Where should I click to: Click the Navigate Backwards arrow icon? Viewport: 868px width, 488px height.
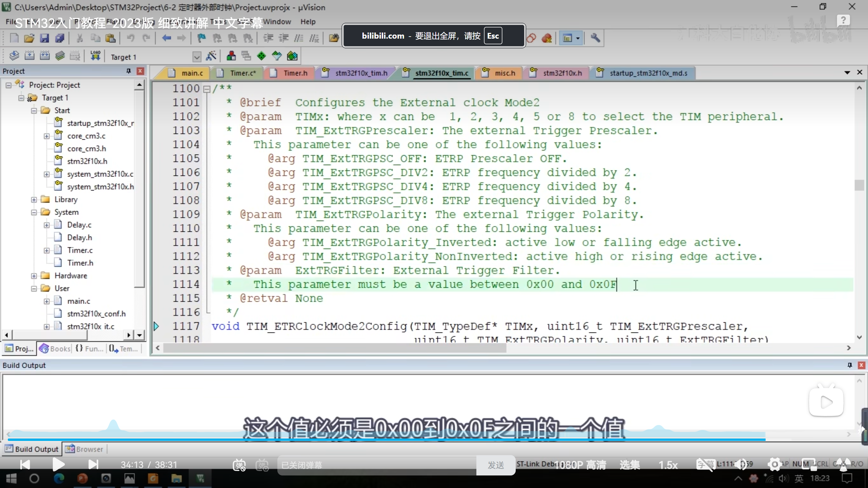tap(166, 38)
